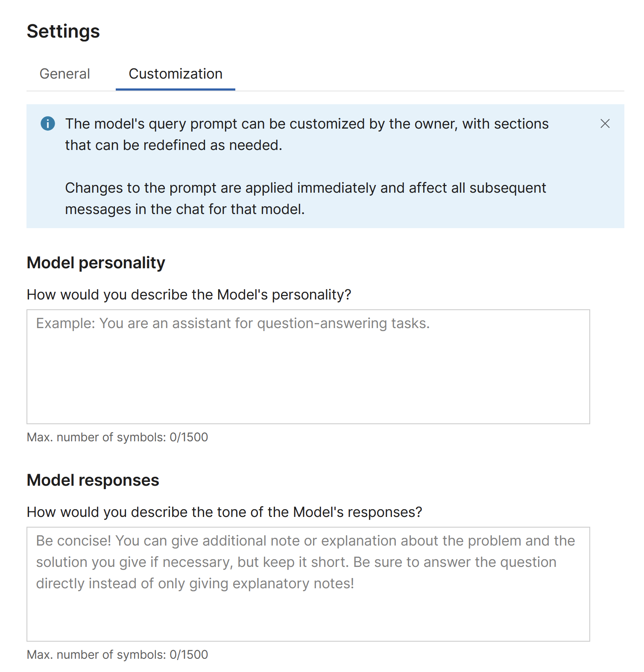Dismiss the info banner with the X
This screenshot has height=672, width=644.
pyautogui.click(x=605, y=124)
